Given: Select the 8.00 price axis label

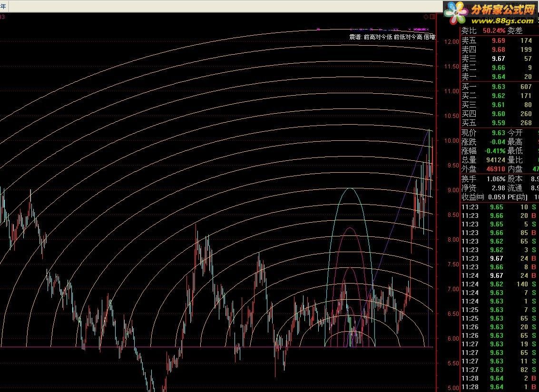Looking at the screenshot, I should click(x=453, y=240).
